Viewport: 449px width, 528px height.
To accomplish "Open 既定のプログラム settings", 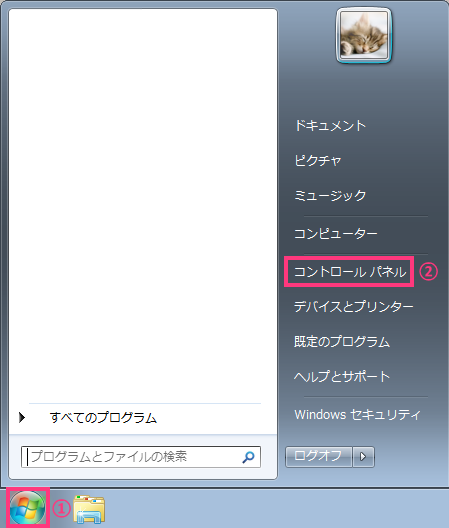I will tap(342, 341).
